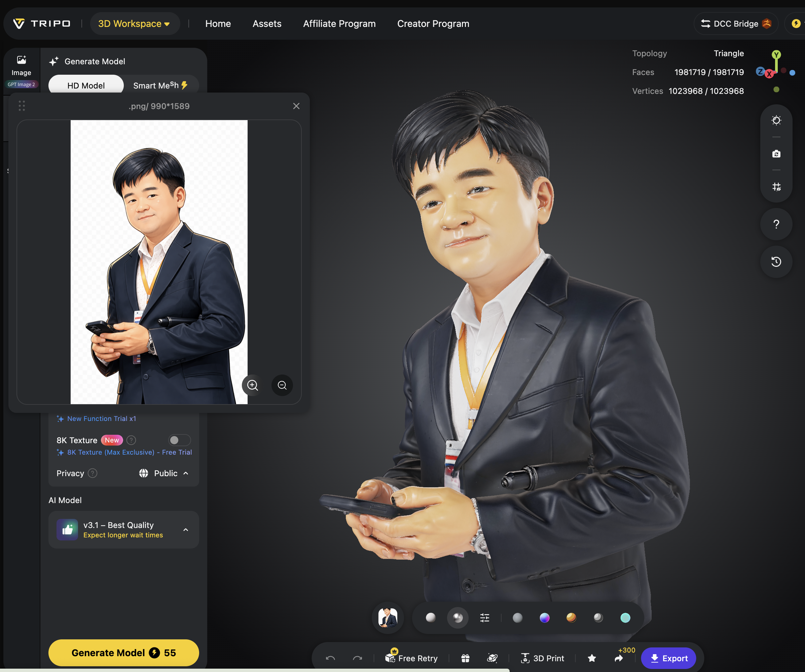Redo the last action
The width and height of the screenshot is (805, 672).
357,658
